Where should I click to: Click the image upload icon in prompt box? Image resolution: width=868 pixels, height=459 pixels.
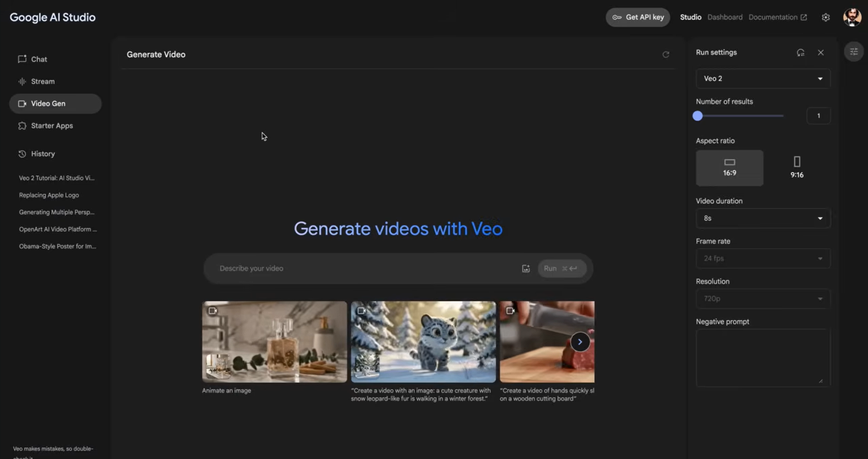pos(525,268)
